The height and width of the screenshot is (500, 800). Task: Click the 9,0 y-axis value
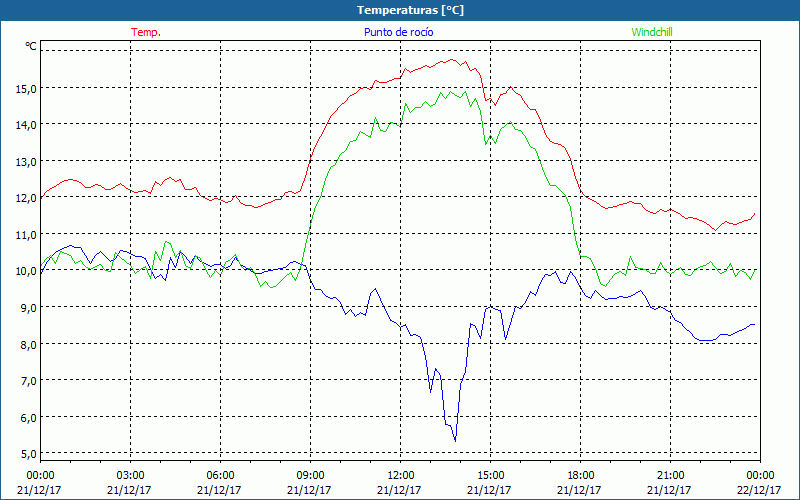(x=28, y=308)
